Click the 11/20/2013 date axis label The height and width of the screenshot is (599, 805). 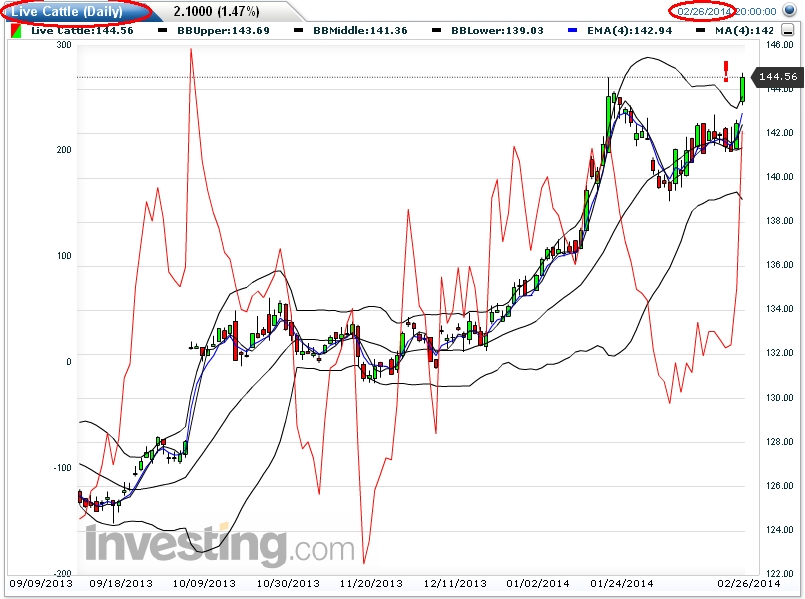point(371,584)
